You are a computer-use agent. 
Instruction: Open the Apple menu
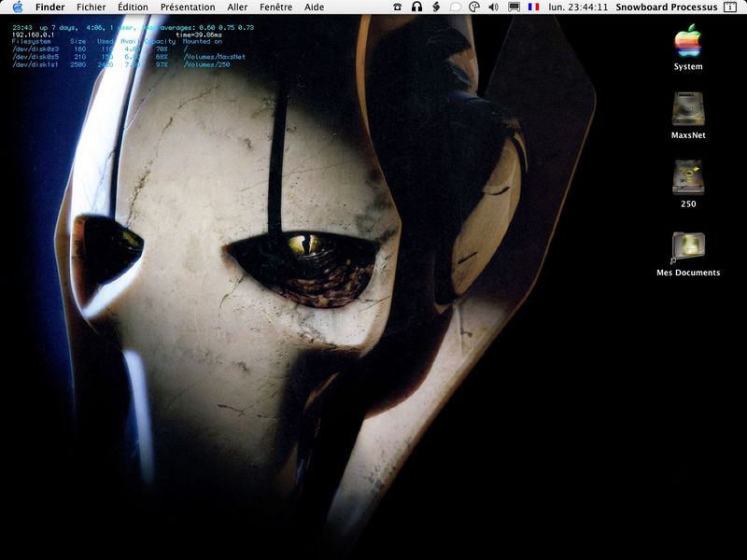pyautogui.click(x=18, y=7)
